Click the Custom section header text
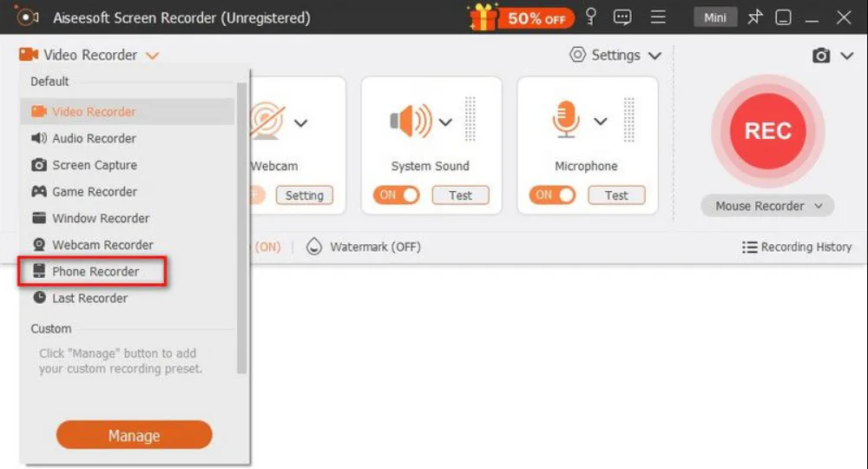Viewport: 868px width, 469px height. click(51, 329)
